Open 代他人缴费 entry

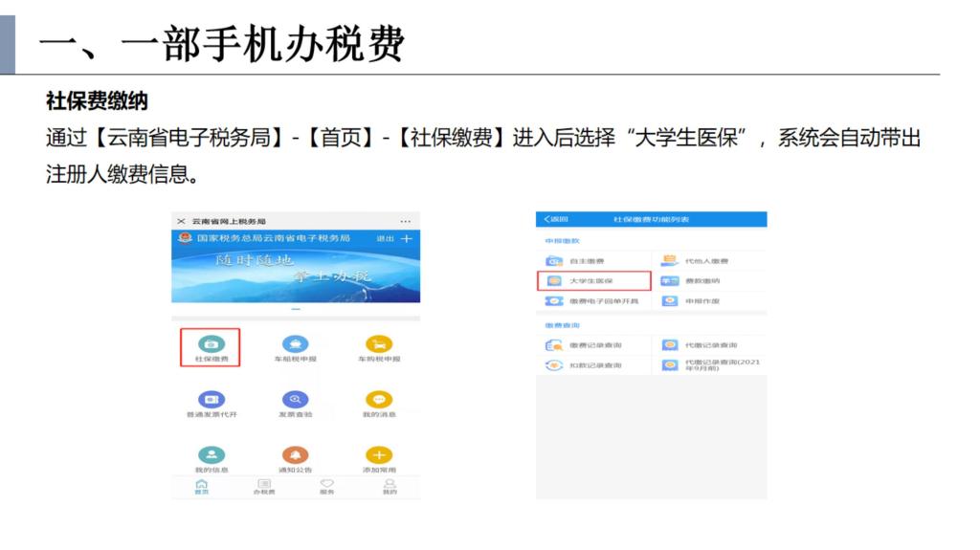(704, 261)
